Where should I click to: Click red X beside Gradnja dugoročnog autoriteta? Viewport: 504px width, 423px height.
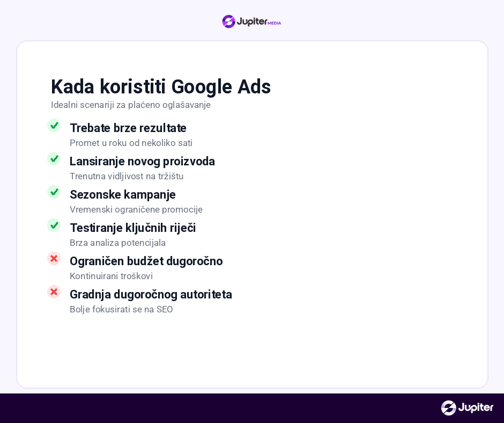point(54,291)
